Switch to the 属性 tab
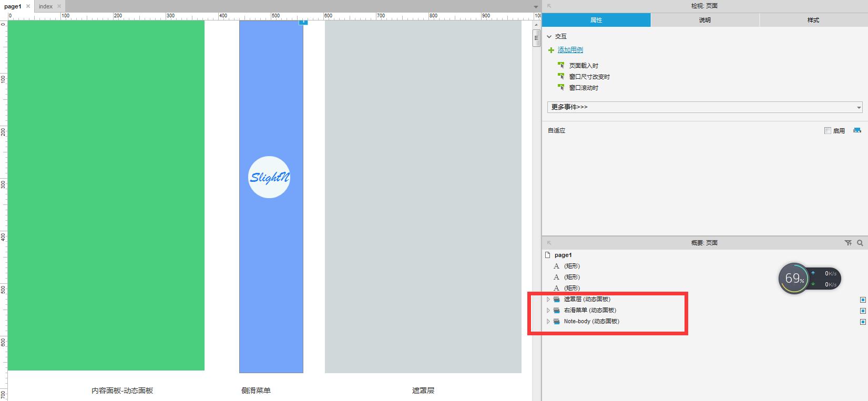 596,20
